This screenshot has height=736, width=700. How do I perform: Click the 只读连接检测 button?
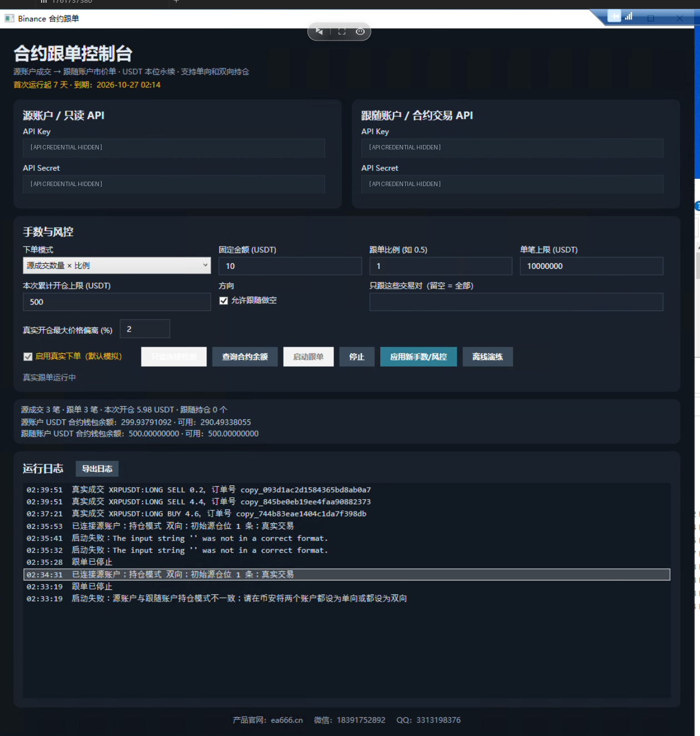pos(174,357)
